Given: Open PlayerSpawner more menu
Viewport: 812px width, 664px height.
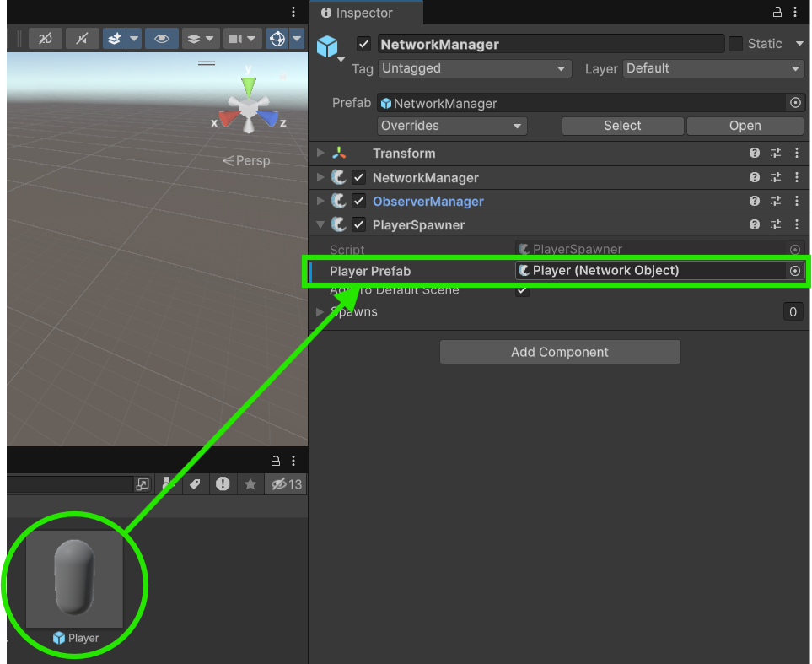Looking at the screenshot, I should [x=797, y=224].
